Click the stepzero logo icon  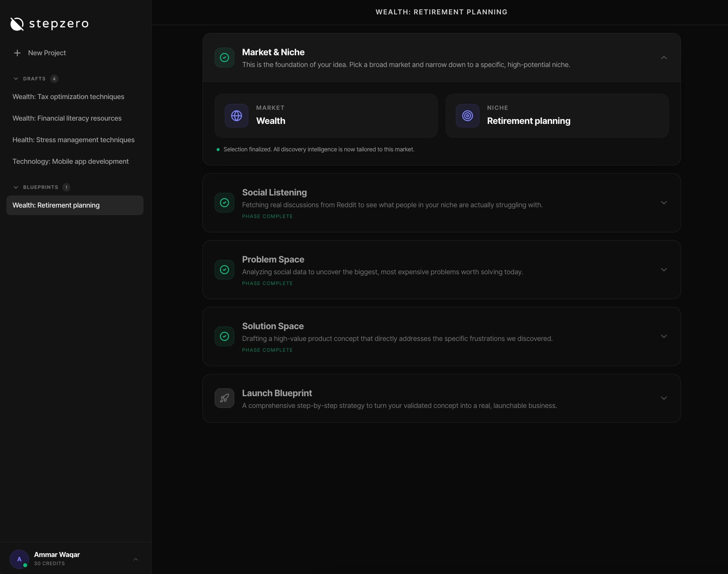click(x=17, y=24)
